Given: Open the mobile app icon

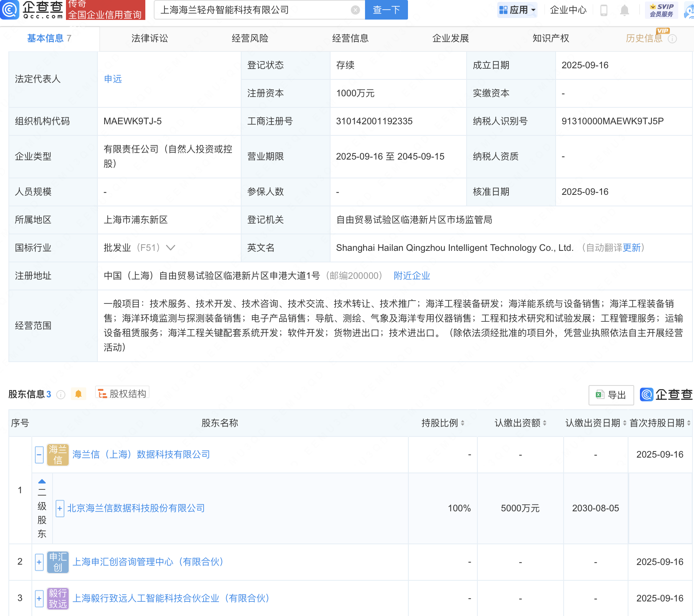Looking at the screenshot, I should pos(604,10).
